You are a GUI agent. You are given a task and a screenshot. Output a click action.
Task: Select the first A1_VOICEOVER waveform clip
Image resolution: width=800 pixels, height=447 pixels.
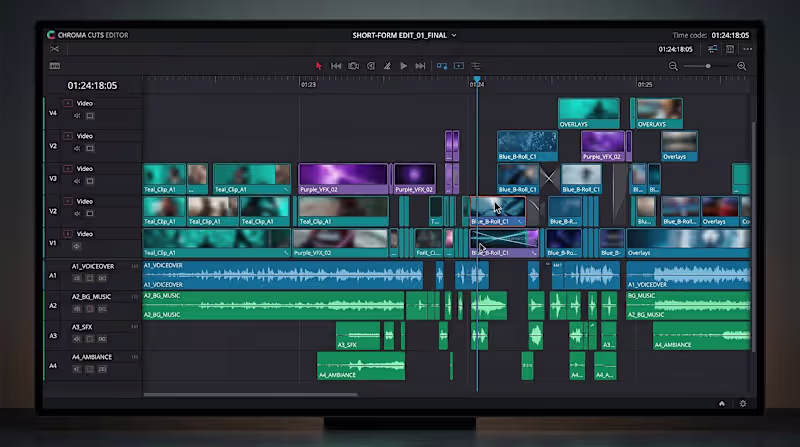283,276
